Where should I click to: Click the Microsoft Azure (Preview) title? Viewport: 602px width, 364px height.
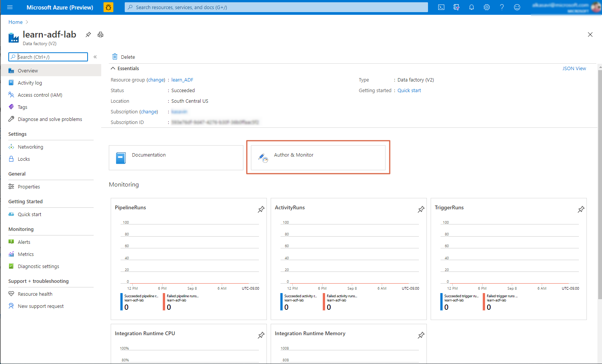click(x=60, y=7)
